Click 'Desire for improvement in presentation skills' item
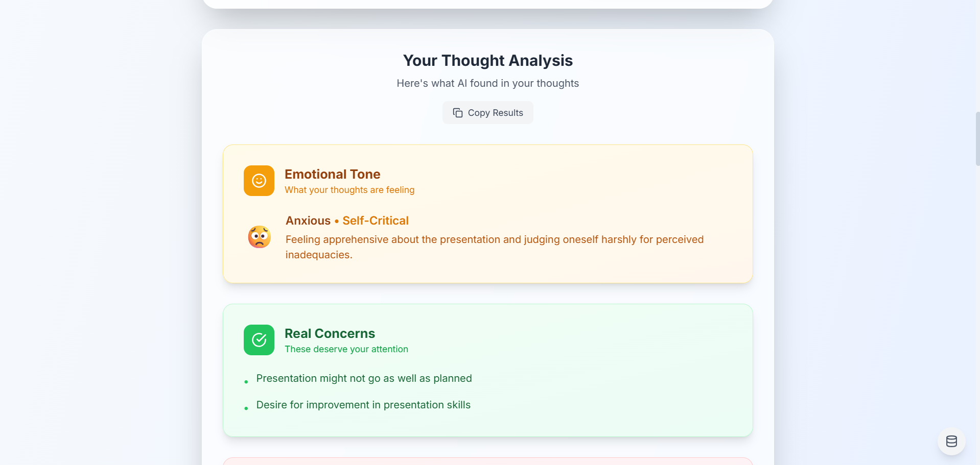980x465 pixels. [x=363, y=405]
